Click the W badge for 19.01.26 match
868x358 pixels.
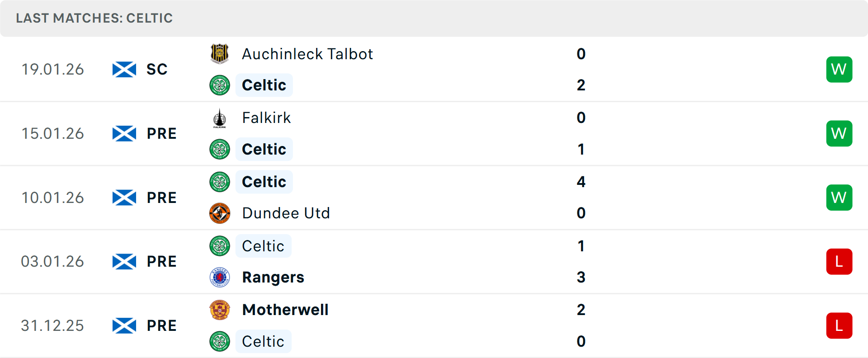point(839,70)
